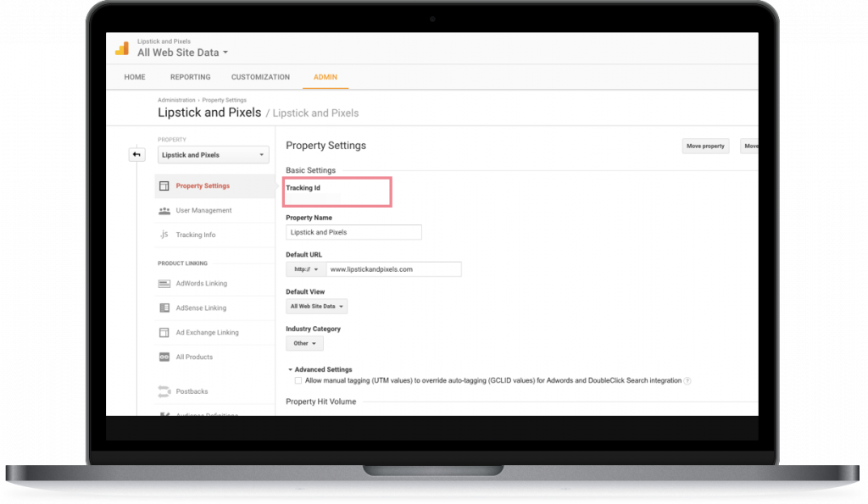Open Postbacks link
868x504 pixels.
tap(192, 391)
